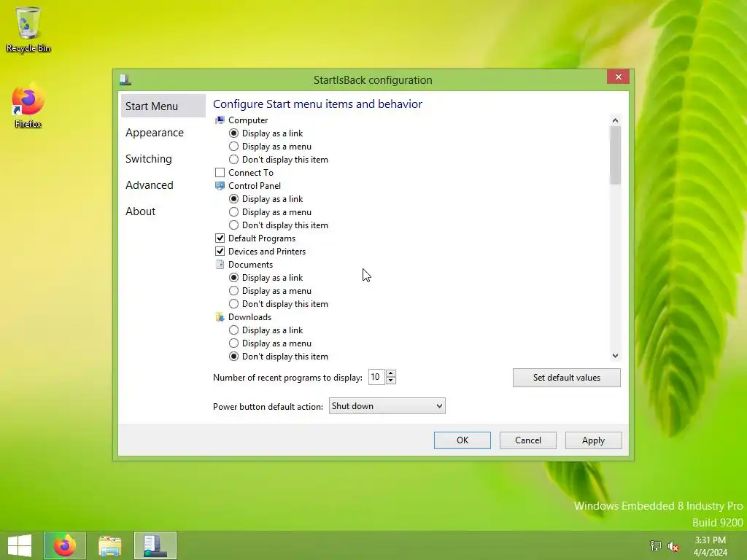Screen dimensions: 747x560
Task: Open the Windows Start button
Action: pos(20,545)
